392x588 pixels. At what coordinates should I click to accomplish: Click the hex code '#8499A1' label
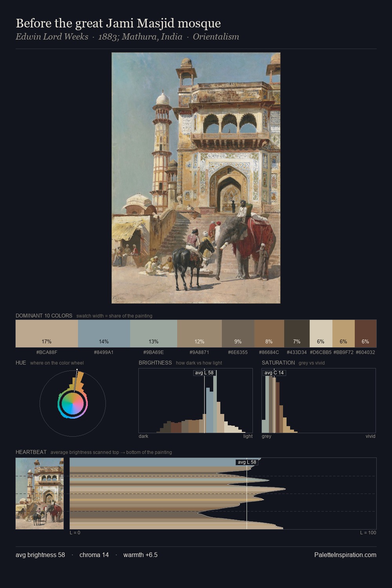tap(104, 352)
